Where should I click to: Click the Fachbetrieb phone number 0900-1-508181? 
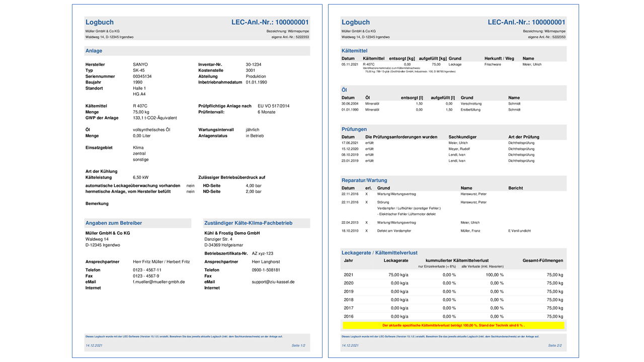[x=266, y=270]
